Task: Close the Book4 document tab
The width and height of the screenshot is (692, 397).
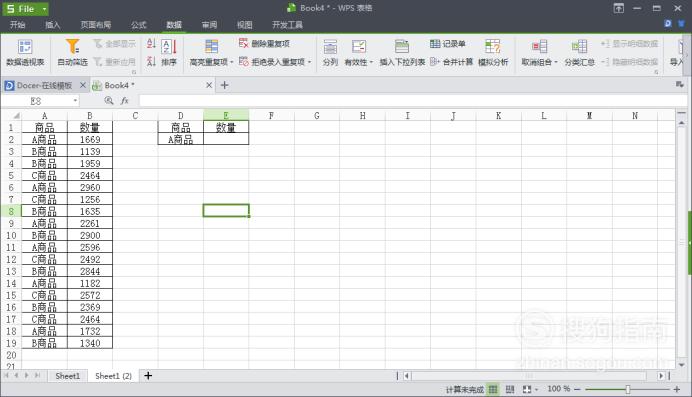Action: pyautogui.click(x=209, y=85)
